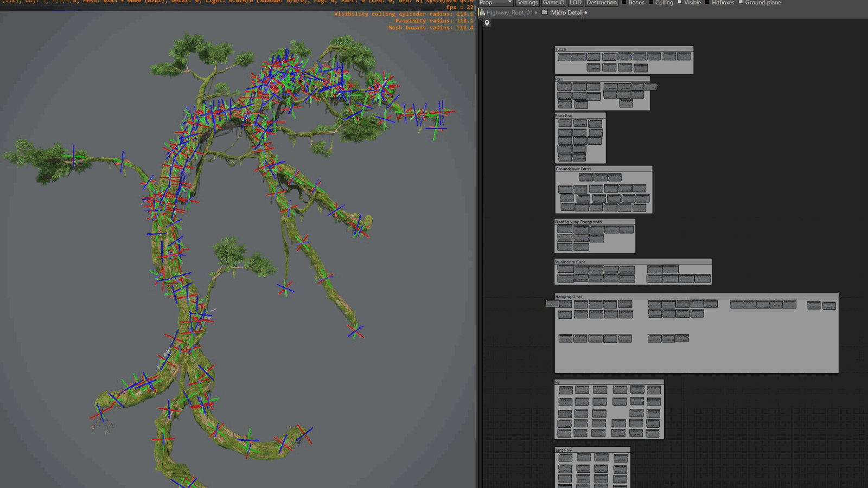Click the Destruction button
This screenshot has width=868, height=488.
[x=601, y=3]
